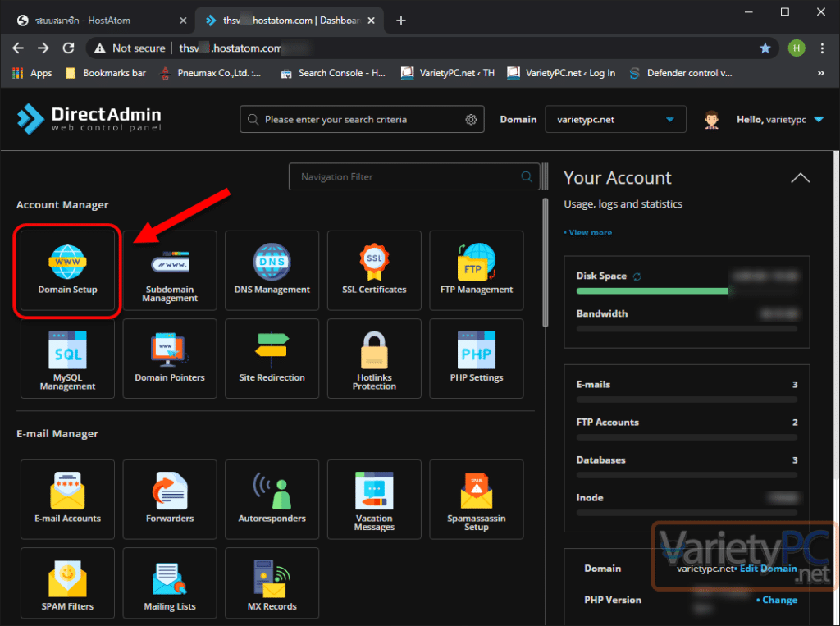Click the search settings gear icon
The image size is (840, 626).
coord(471,120)
